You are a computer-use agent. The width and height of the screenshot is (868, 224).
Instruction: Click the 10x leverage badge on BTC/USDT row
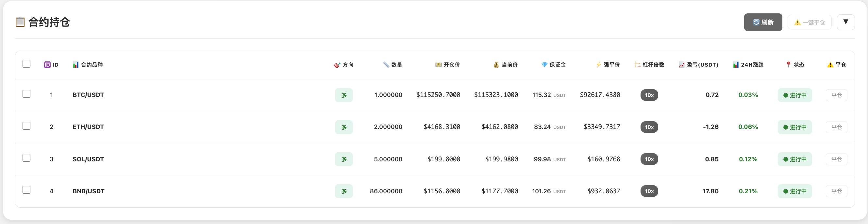pyautogui.click(x=649, y=95)
